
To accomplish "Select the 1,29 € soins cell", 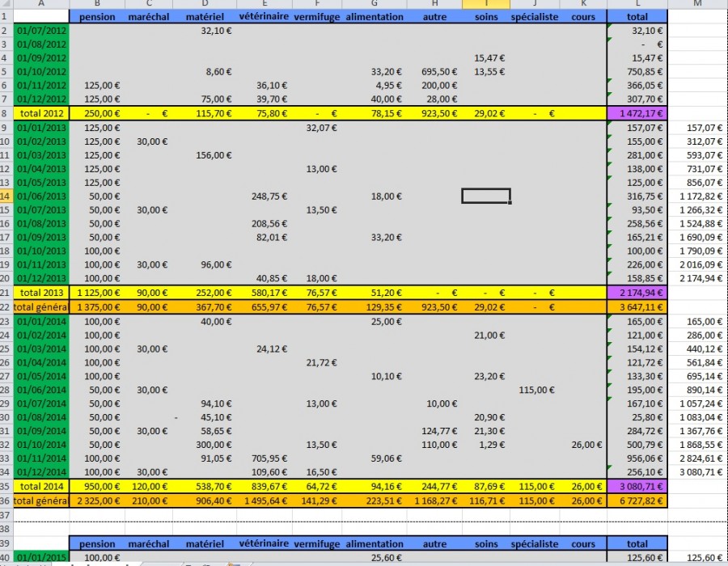I will [x=486, y=445].
